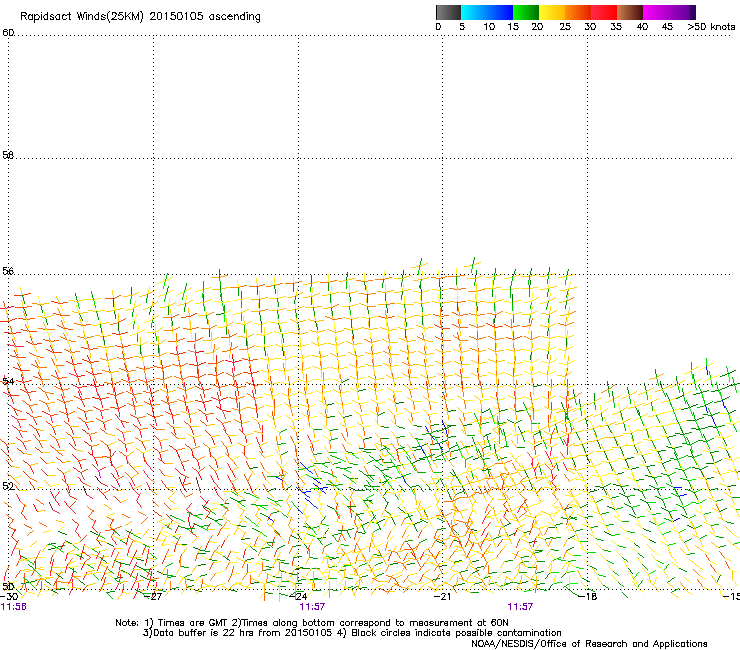The image size is (740, 650).
Task: Click the latitude label 52
Action: 8,486
